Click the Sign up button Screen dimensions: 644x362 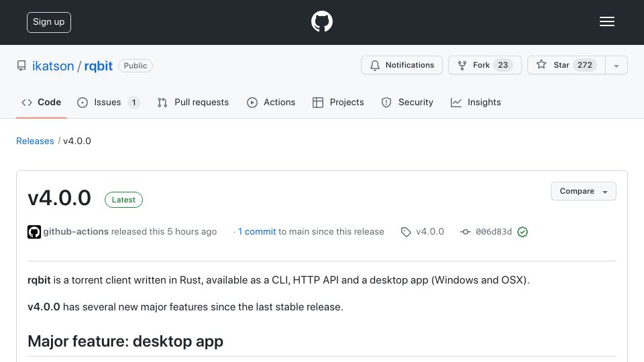click(x=49, y=22)
